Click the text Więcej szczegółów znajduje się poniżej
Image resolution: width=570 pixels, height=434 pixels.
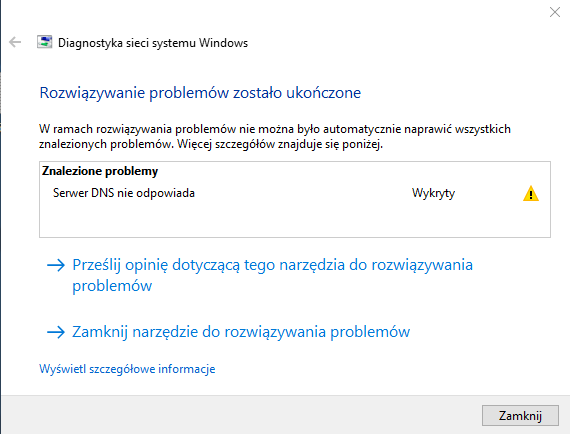280,145
